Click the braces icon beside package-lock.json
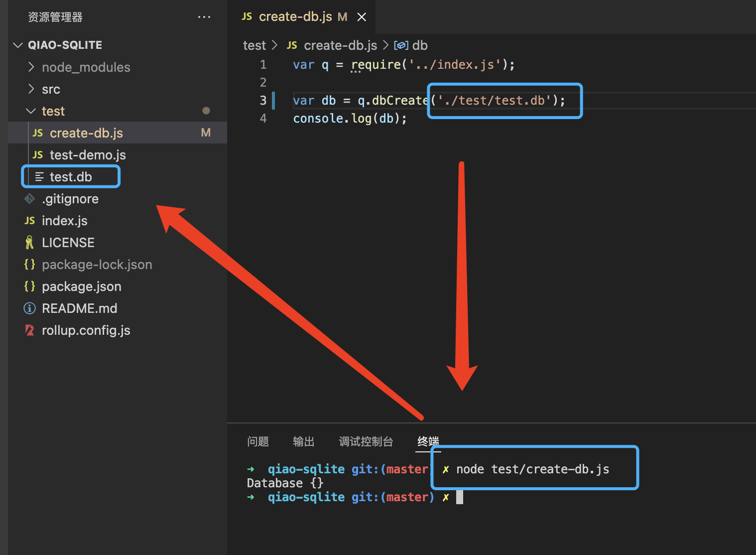 tap(30, 265)
